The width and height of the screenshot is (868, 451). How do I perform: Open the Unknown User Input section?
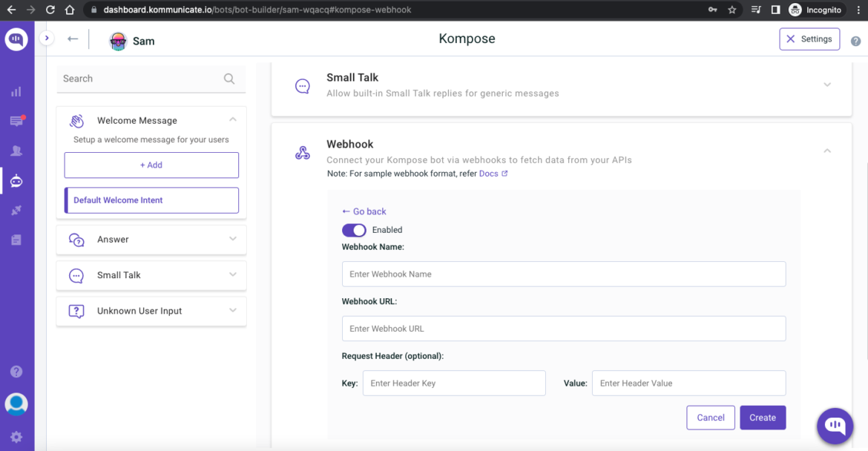233,311
